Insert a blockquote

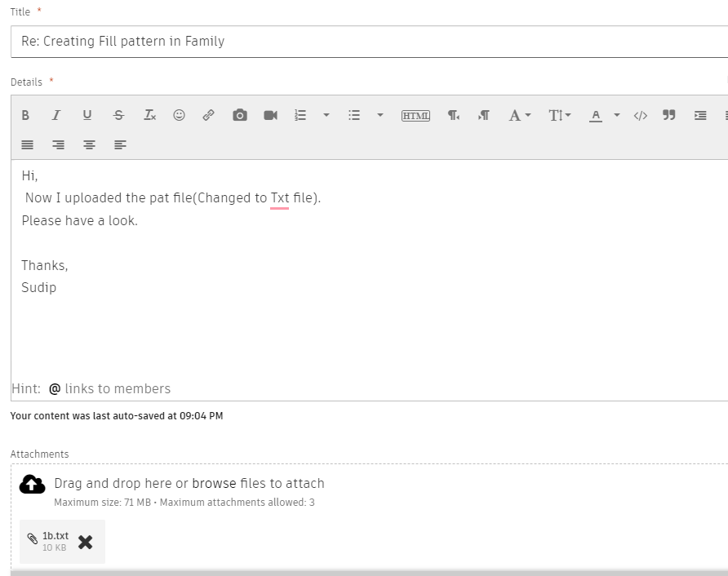click(x=668, y=115)
